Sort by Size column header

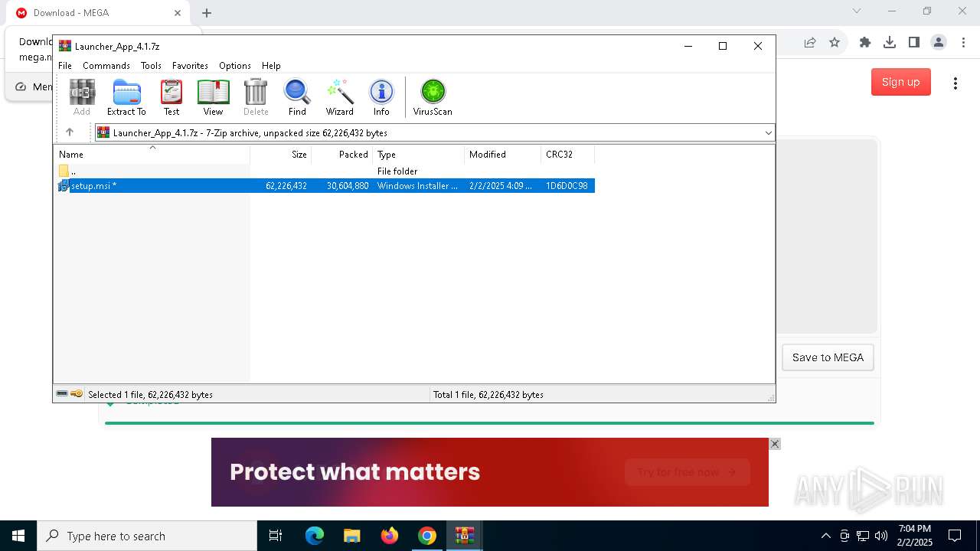281,154
